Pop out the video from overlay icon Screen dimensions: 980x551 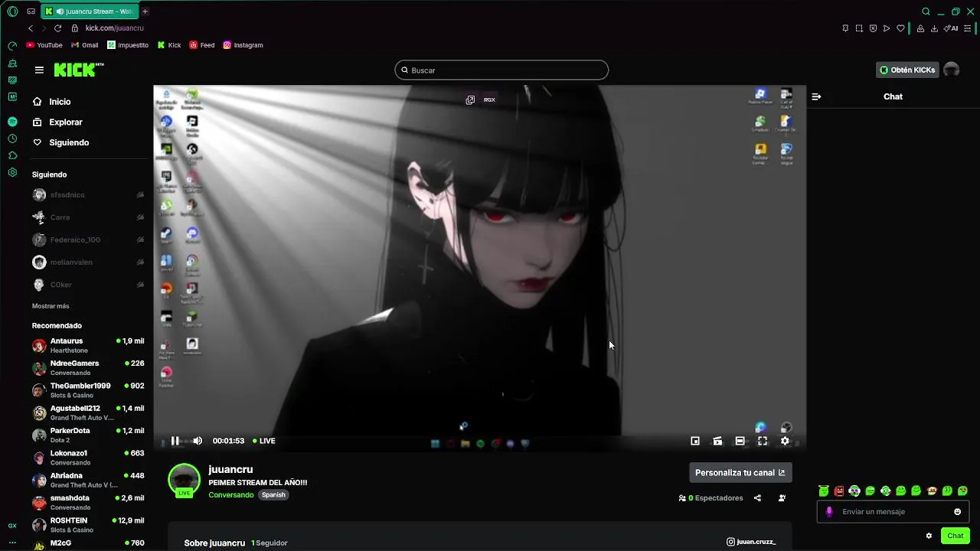click(x=470, y=99)
